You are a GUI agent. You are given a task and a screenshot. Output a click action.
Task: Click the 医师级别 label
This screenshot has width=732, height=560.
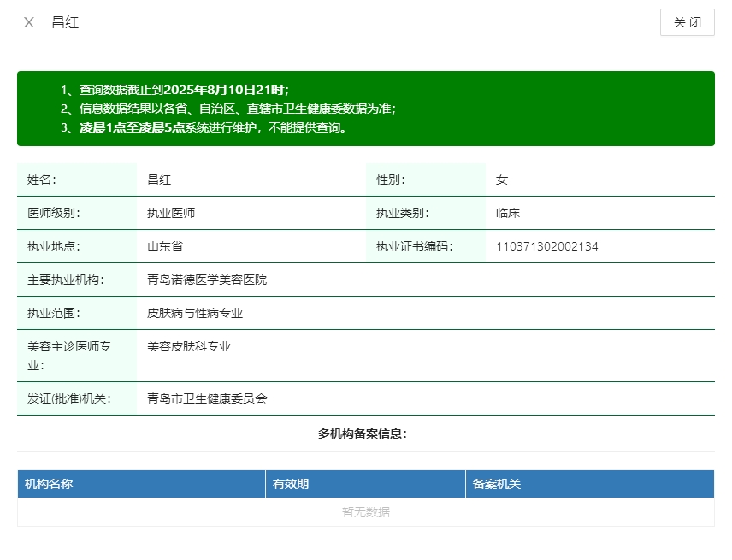(x=54, y=213)
